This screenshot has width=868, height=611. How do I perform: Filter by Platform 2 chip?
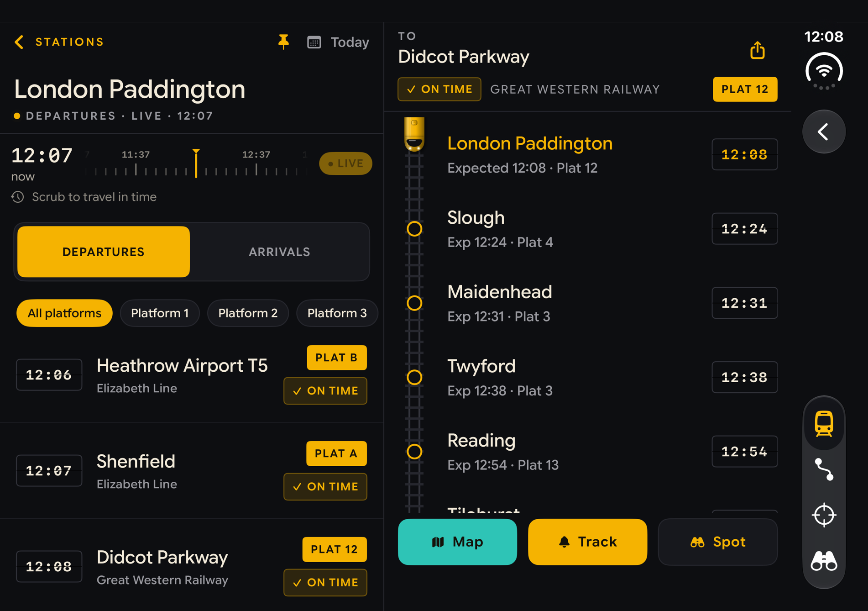point(248,313)
